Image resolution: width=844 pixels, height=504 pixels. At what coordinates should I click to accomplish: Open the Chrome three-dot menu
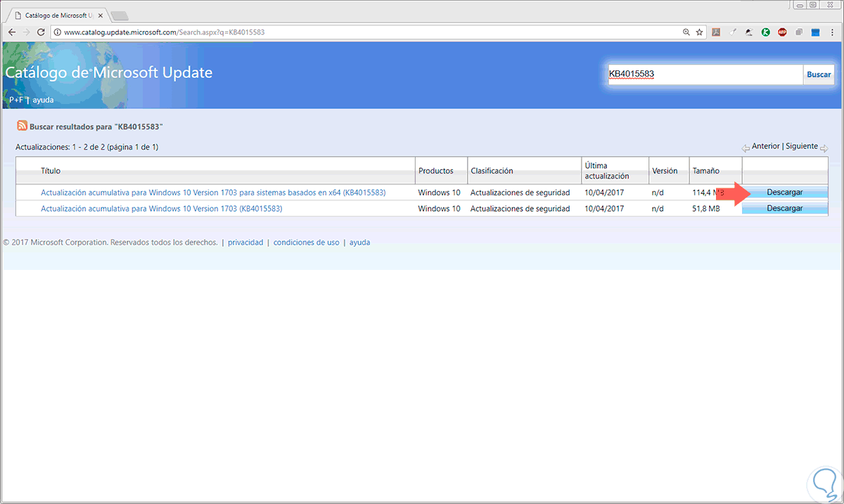(x=833, y=32)
